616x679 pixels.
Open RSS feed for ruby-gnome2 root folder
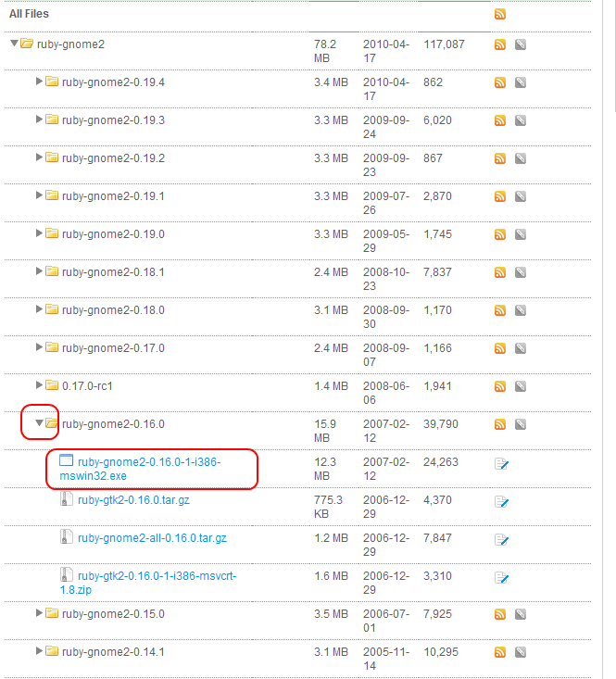pyautogui.click(x=500, y=44)
